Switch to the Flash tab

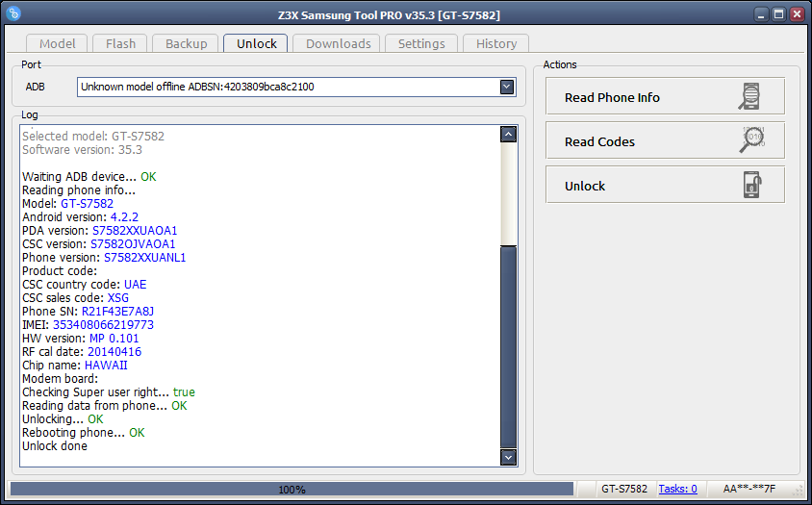tap(120, 43)
